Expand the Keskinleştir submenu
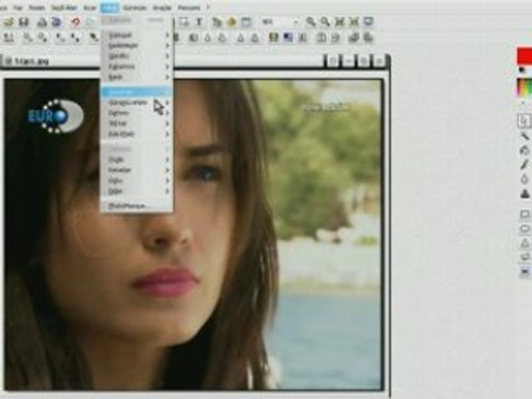The height and width of the screenshot is (399, 532). (x=137, y=45)
